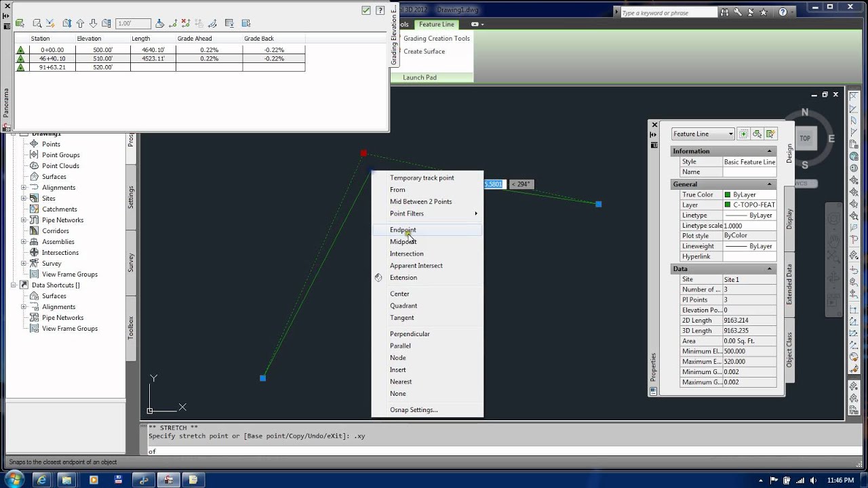Click the green triangle for station 0+00.00
The image size is (868, 488).
pyautogui.click(x=20, y=50)
